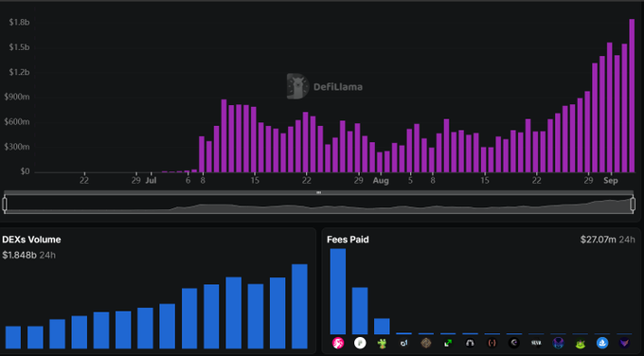644x356 pixels.
Task: Click the dark purple fox-head protocol icon
Action: tap(624, 343)
